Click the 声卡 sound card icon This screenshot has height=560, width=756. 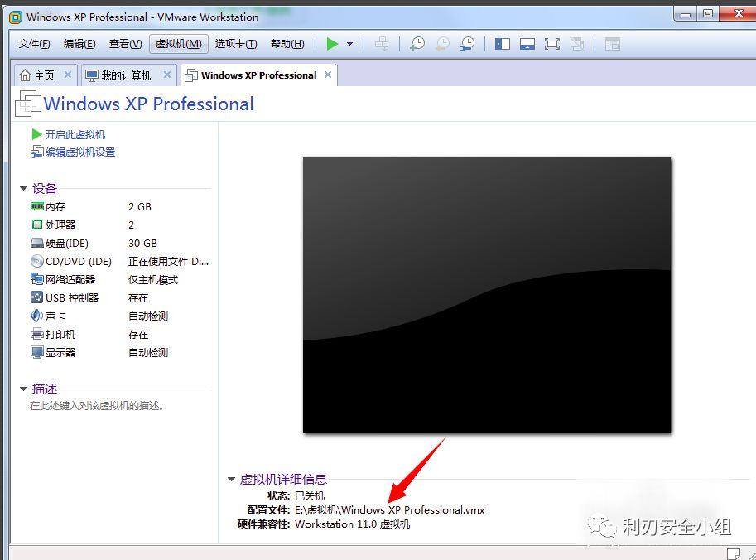(x=37, y=316)
